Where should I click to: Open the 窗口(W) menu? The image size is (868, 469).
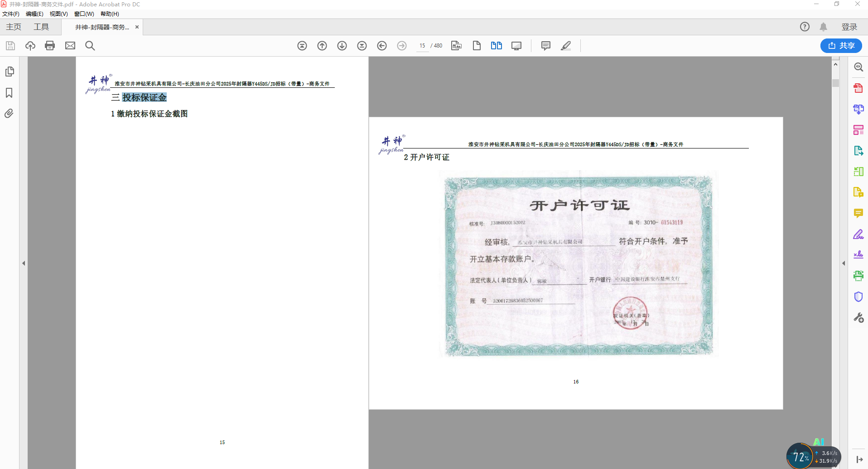[84, 14]
